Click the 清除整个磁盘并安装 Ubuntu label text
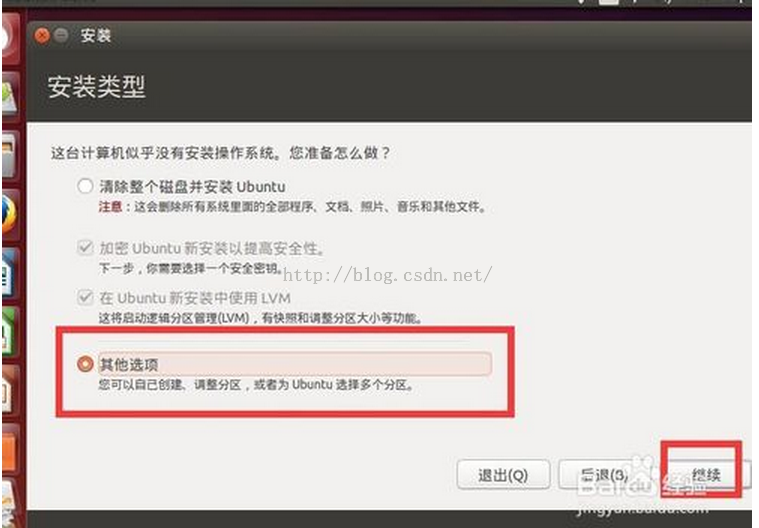Screen dimensions: 759x528 point(192,186)
